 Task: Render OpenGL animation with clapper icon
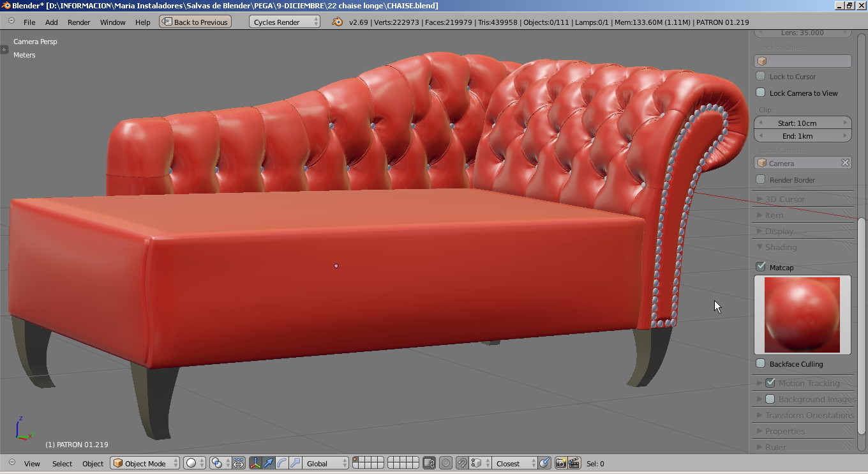coord(574,463)
